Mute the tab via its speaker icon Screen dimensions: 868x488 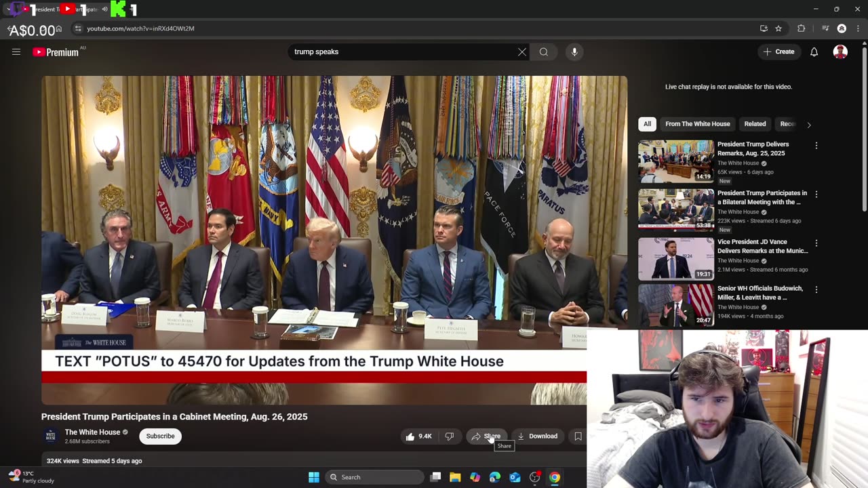(104, 9)
